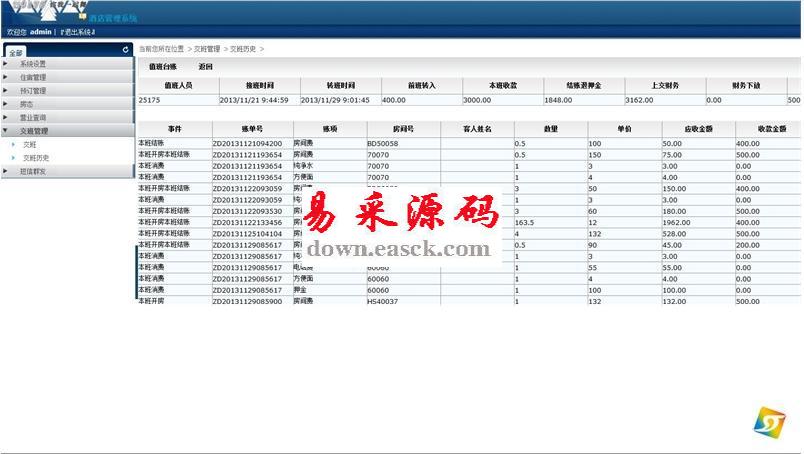Viewport: 804px width, 454px height.
Task: Click the 返回 button
Action: coord(206,66)
